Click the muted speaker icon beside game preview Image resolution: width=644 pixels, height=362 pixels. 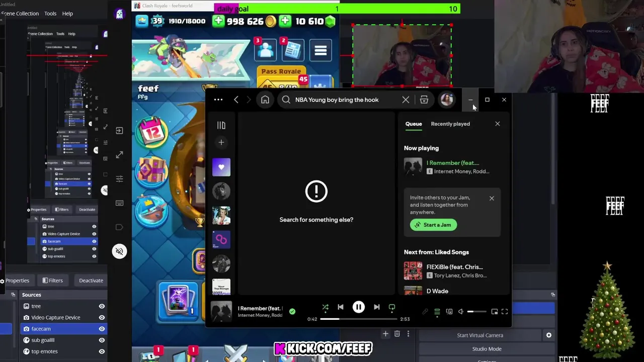point(119,251)
